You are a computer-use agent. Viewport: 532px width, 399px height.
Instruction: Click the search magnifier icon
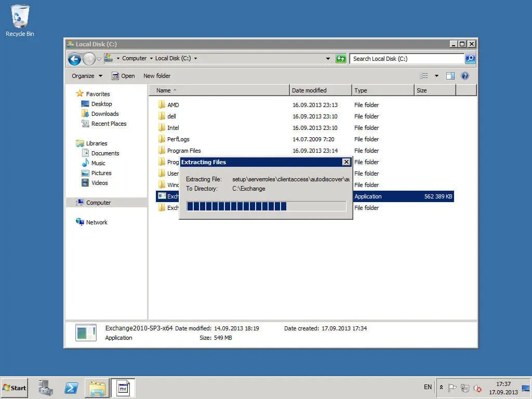470,59
